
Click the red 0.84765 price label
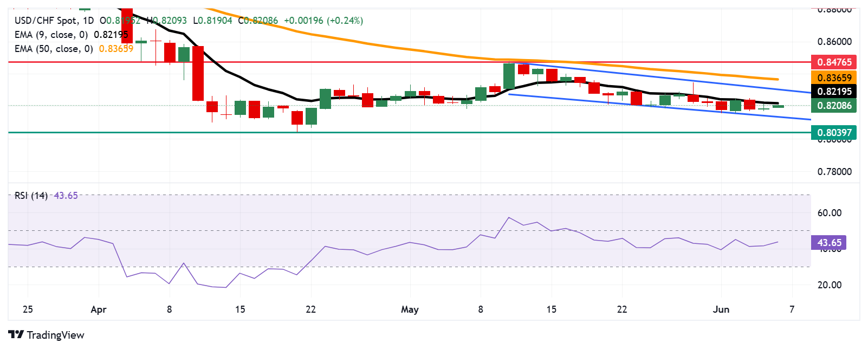click(x=834, y=62)
